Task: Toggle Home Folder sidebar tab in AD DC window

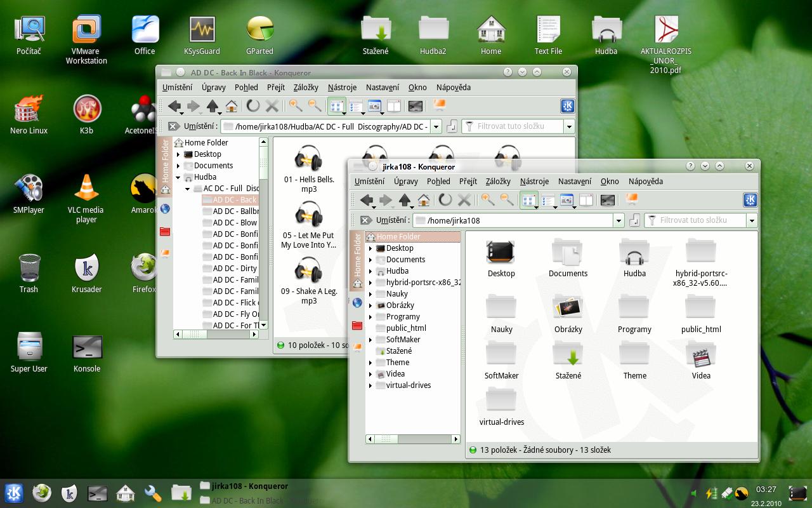Action: (165, 166)
